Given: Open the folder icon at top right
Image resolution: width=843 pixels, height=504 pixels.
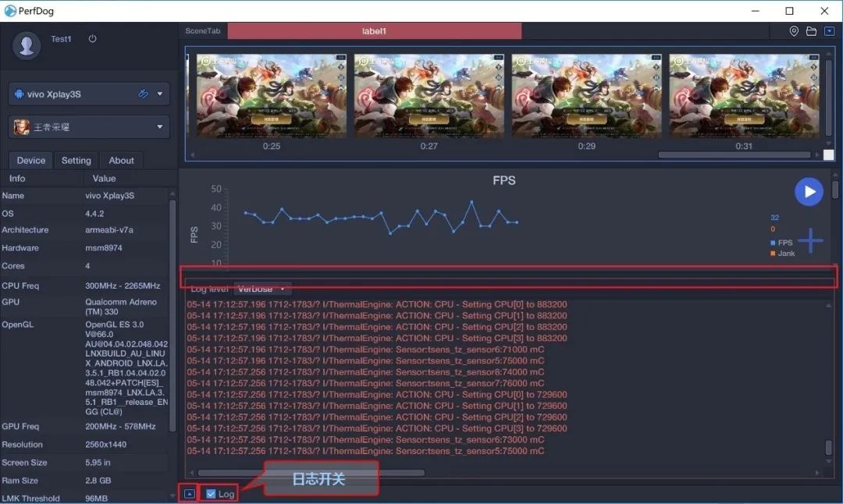Looking at the screenshot, I should (811, 31).
